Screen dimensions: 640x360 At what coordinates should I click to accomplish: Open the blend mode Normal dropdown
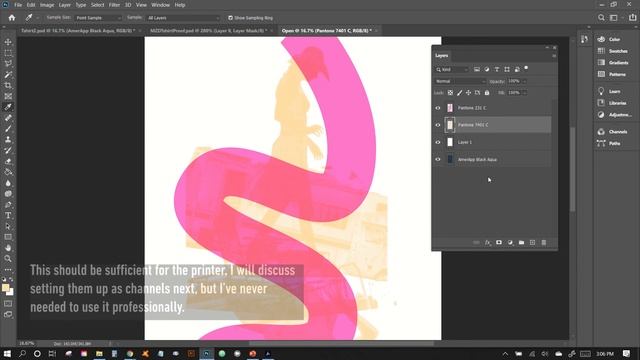pyautogui.click(x=460, y=81)
